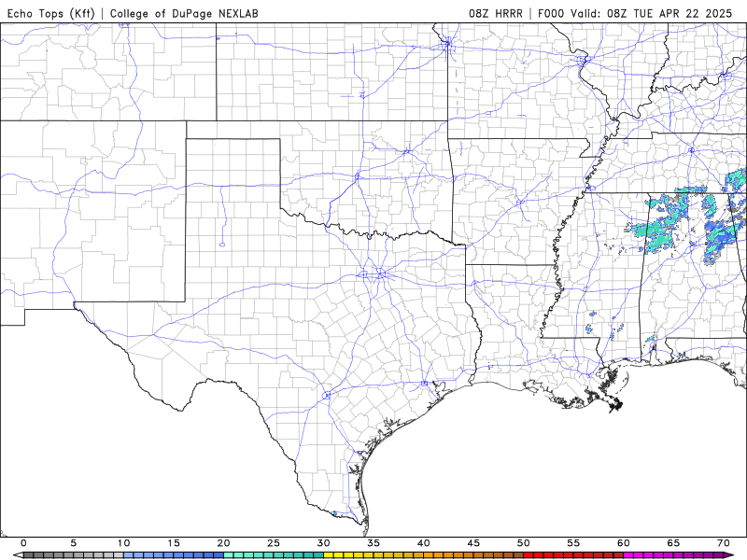747x560 pixels.
Task: Click the '5' label on the color scale
Action: click(74, 543)
